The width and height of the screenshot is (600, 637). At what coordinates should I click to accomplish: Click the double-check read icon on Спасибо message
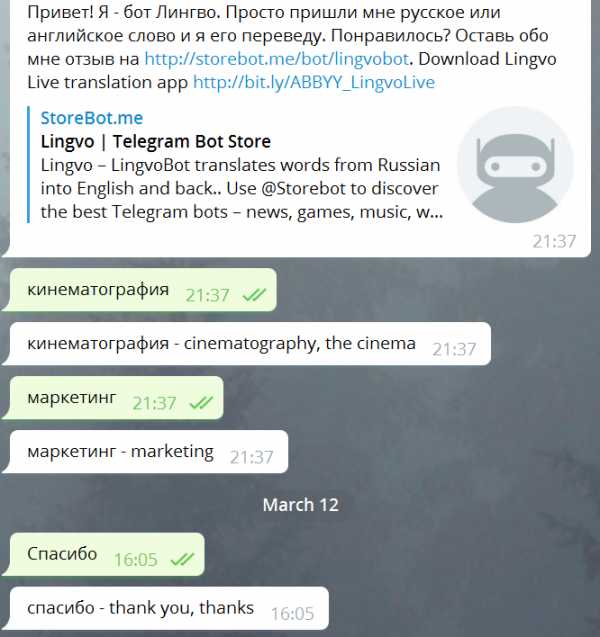[x=182, y=559]
